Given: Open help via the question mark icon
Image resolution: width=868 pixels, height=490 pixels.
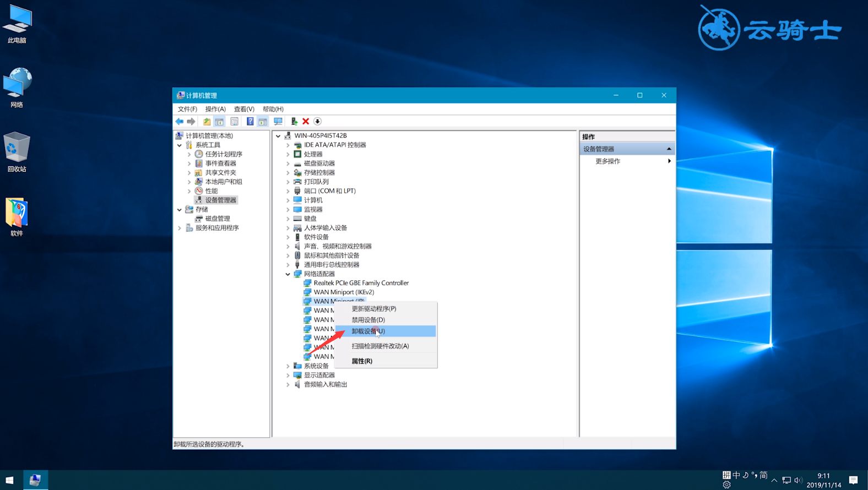Looking at the screenshot, I should pyautogui.click(x=250, y=122).
